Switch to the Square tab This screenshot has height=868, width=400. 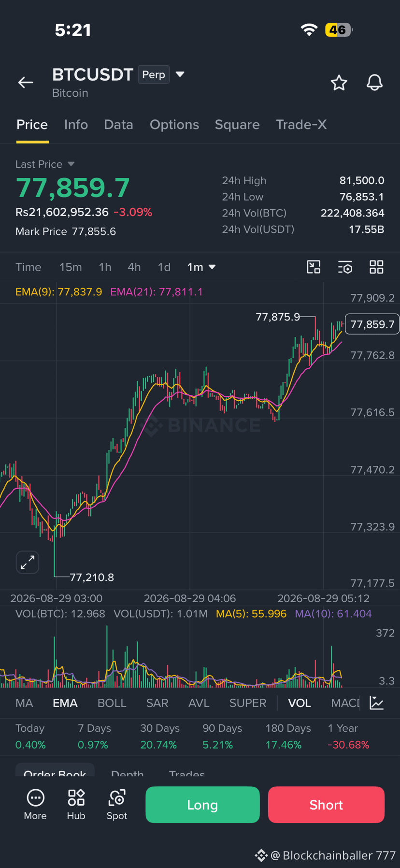[x=237, y=125]
